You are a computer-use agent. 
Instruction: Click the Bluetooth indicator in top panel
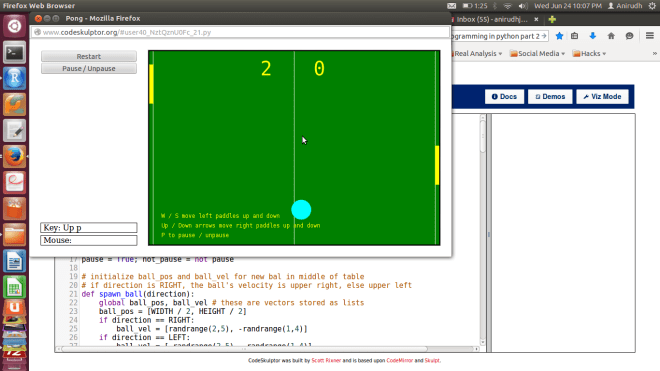(495, 6)
